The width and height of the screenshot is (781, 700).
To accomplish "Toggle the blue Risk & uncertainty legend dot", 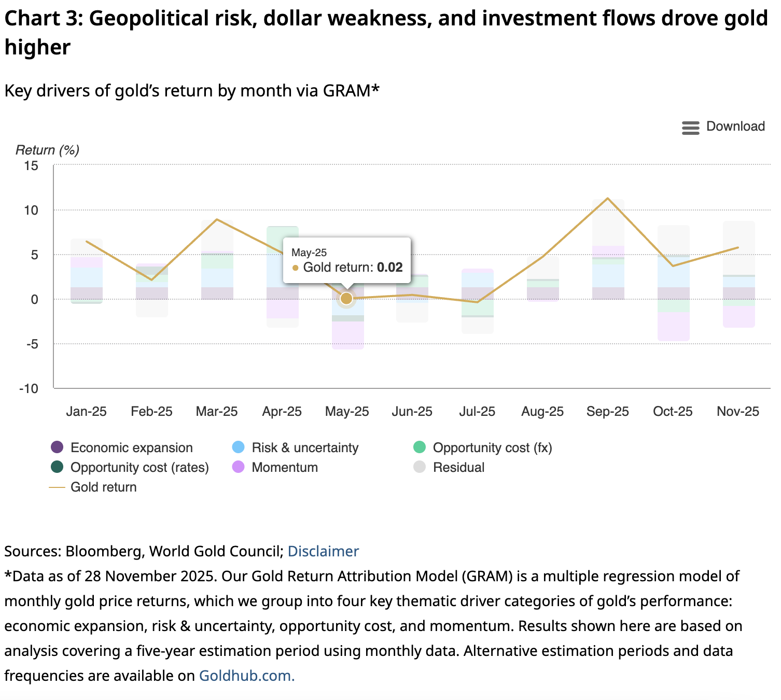I will click(x=239, y=447).
